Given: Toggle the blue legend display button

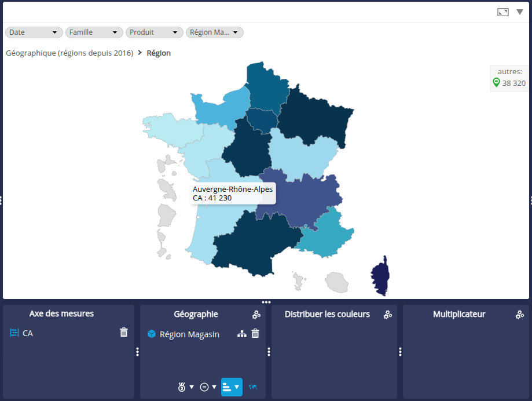Looking at the screenshot, I should click(232, 387).
